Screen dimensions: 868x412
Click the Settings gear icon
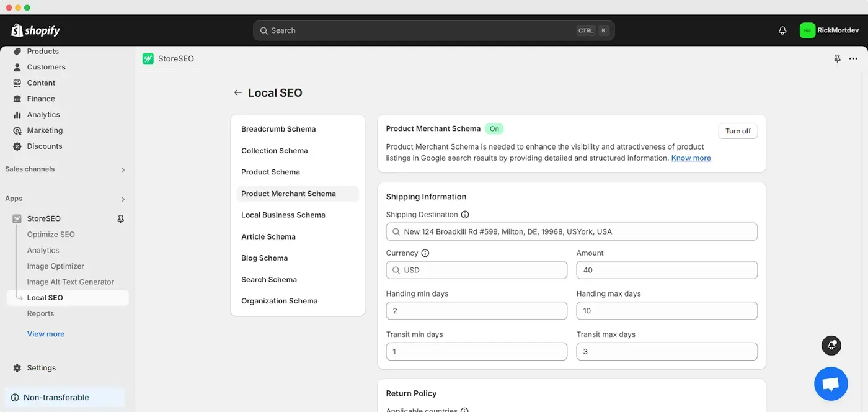pyautogui.click(x=17, y=368)
